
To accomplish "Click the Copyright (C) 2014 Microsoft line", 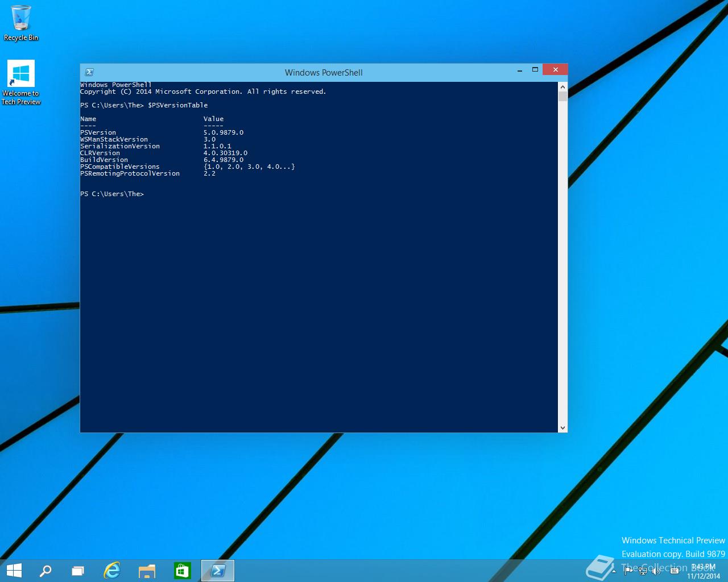I will 203,92.
